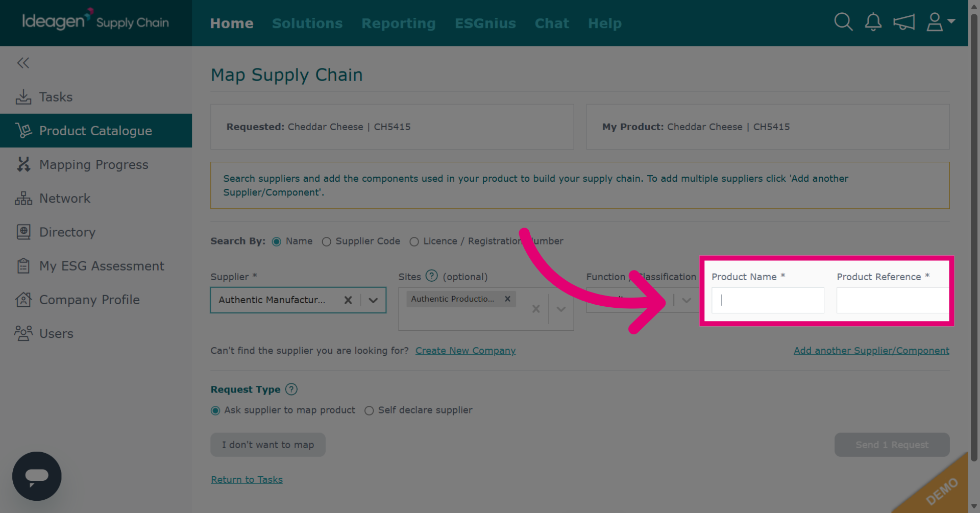Click Add another Supplier/Component link
Screen dimensions: 980x513
click(x=871, y=351)
